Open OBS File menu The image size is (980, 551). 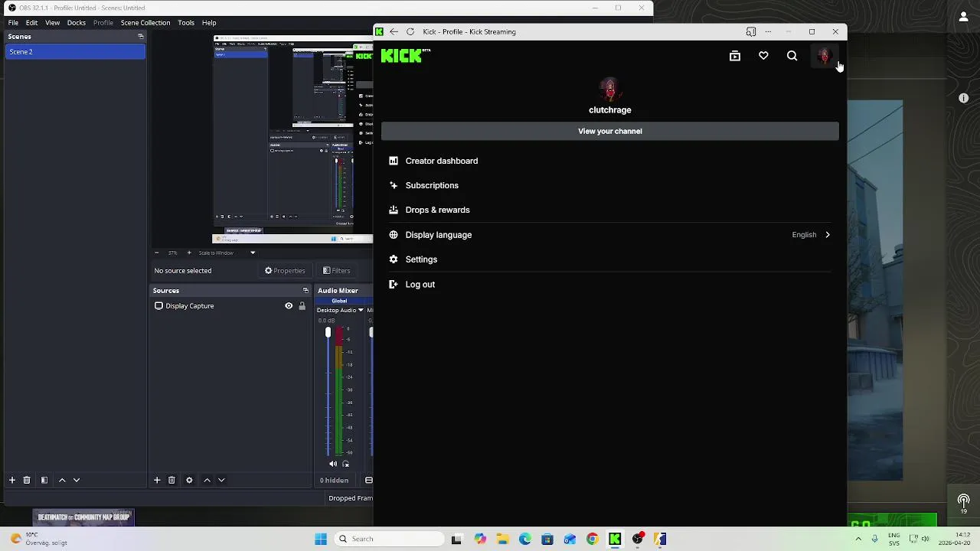pyautogui.click(x=13, y=22)
